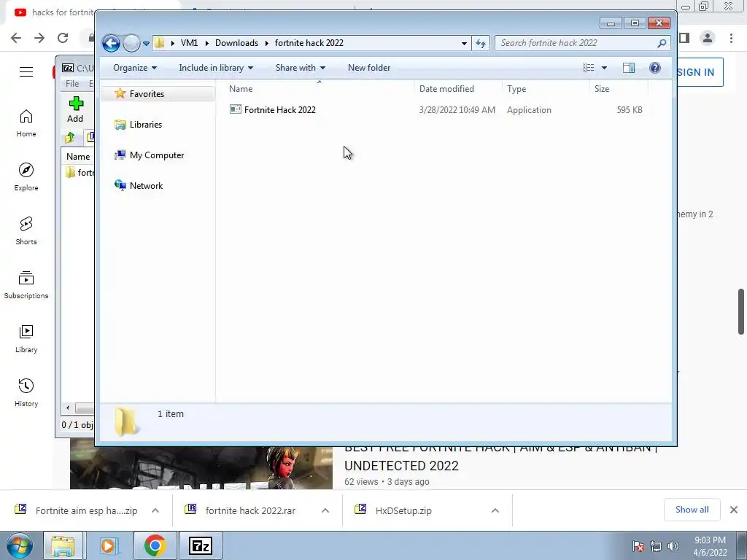
Task: Select My Computer in the navigation pane
Action: pyautogui.click(x=157, y=155)
